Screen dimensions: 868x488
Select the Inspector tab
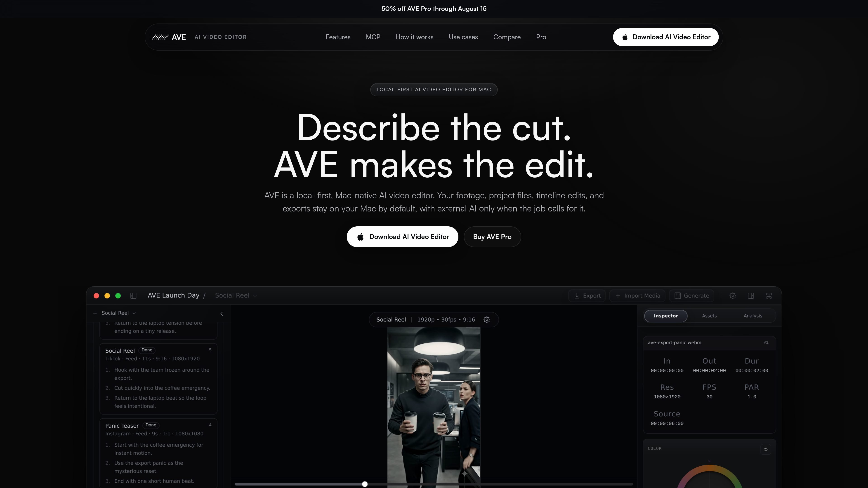666,316
